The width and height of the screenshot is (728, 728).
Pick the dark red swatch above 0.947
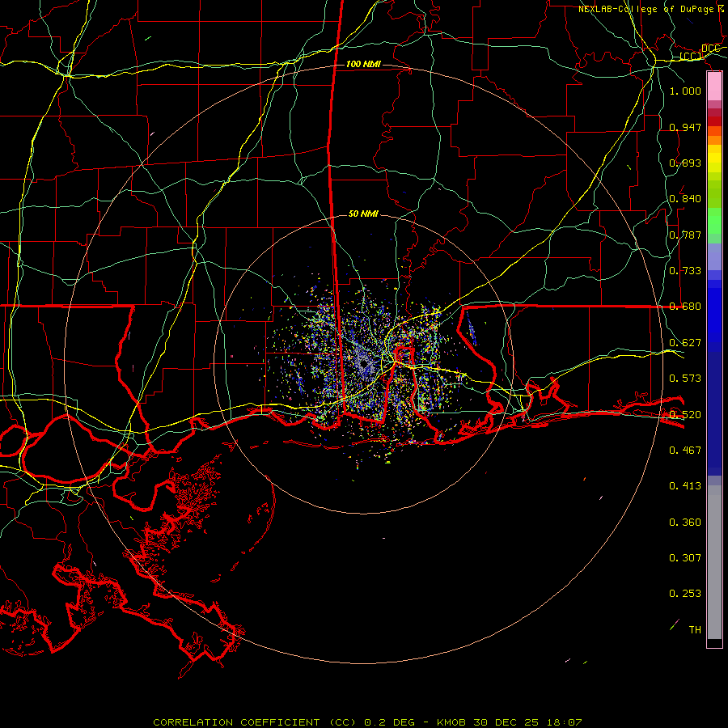pyautogui.click(x=714, y=121)
